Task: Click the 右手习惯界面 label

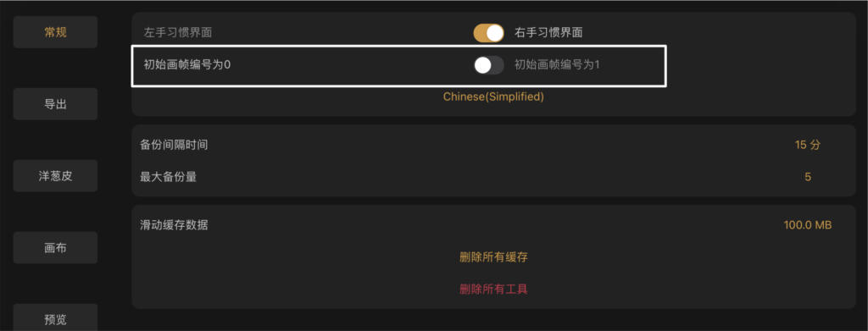Action: click(548, 33)
